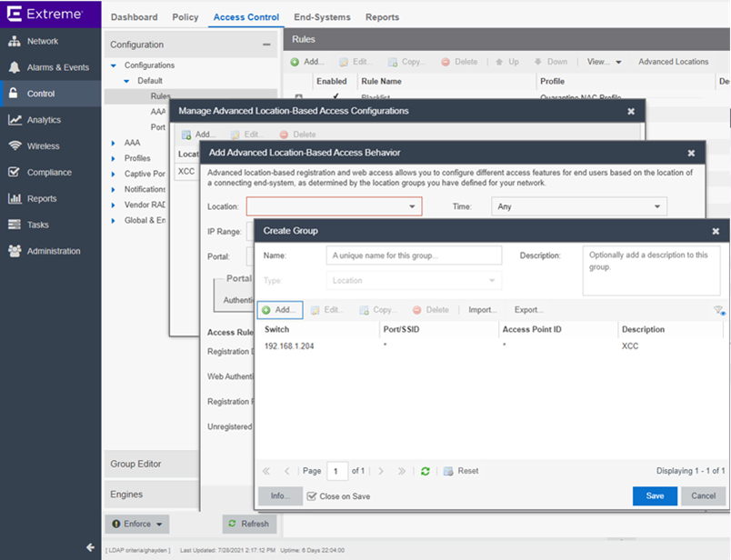Click Up arrow in the Rules toolbar
This screenshot has height=560, width=731.
(x=507, y=62)
